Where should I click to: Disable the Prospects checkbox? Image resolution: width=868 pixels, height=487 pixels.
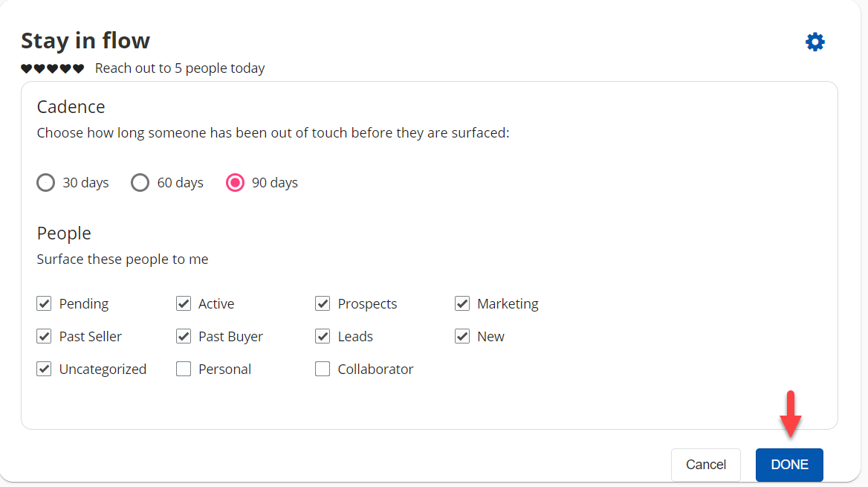(323, 304)
